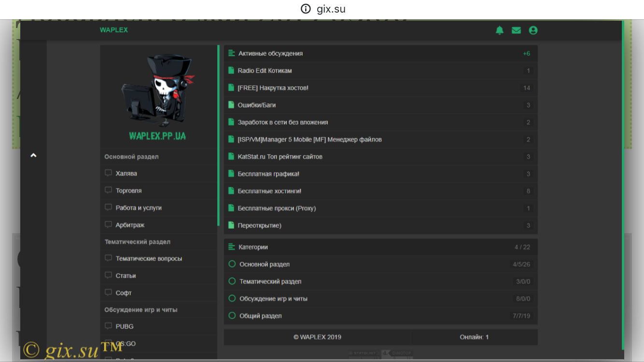Select the circle next to Основной раздел
Viewport: 644px width, 362px height.
(x=232, y=264)
